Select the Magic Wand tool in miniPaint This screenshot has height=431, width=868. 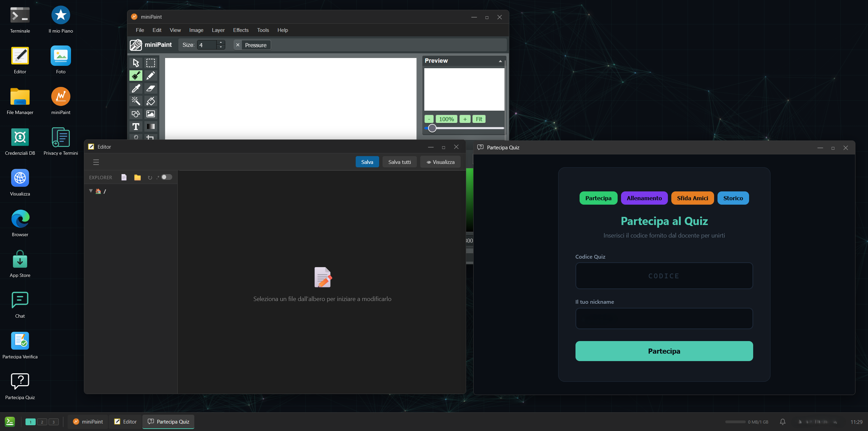coord(136,101)
